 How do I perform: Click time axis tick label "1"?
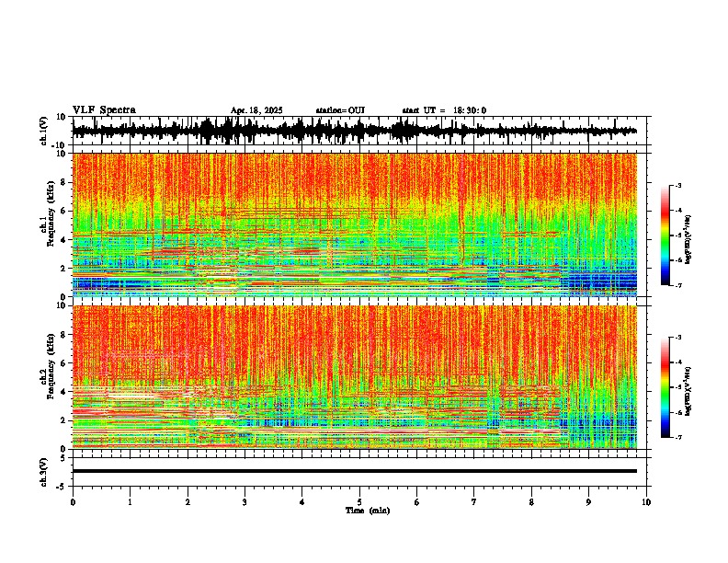pyautogui.click(x=130, y=502)
